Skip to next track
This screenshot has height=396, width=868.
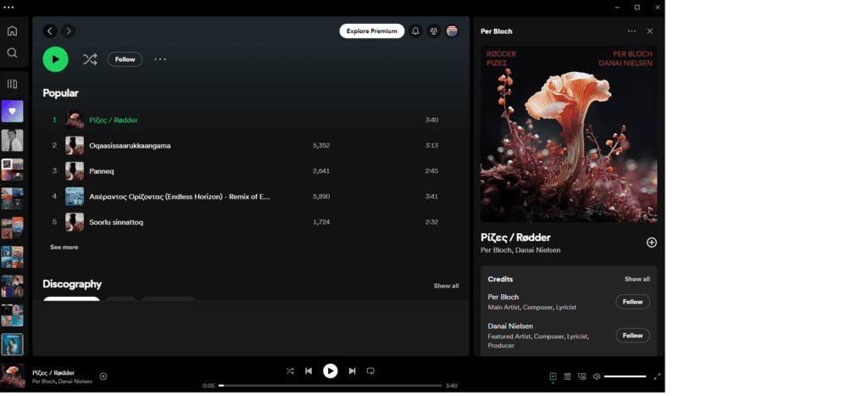pyautogui.click(x=352, y=371)
